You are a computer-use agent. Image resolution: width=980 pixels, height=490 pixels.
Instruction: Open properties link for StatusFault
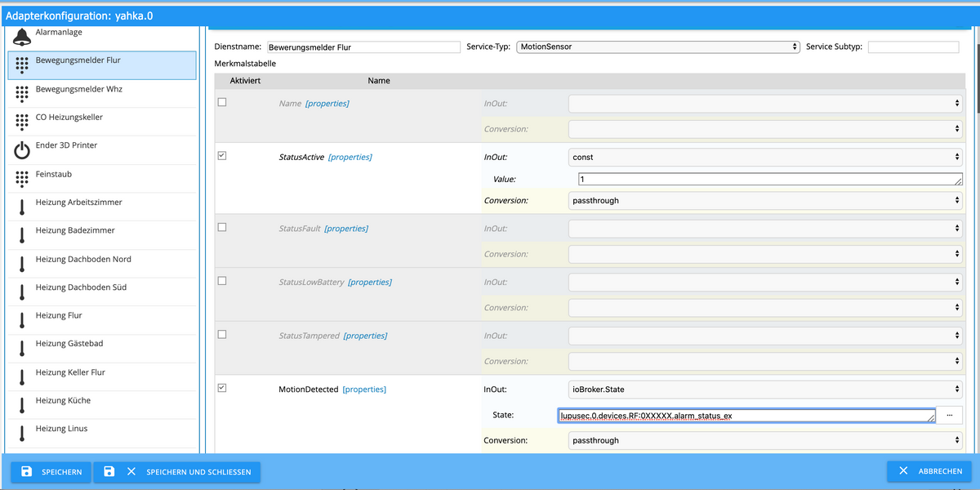click(x=346, y=229)
